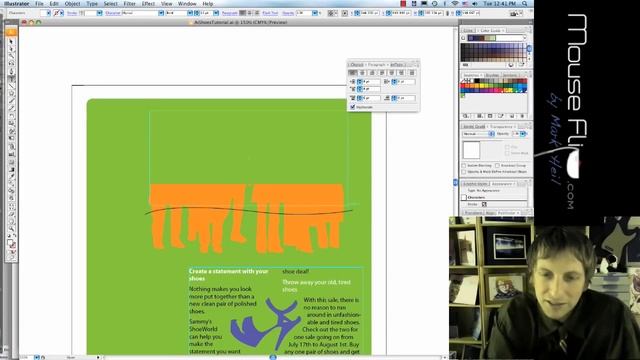Click align right icon in control bar
The height and width of the screenshot is (360, 640).
(256, 13)
